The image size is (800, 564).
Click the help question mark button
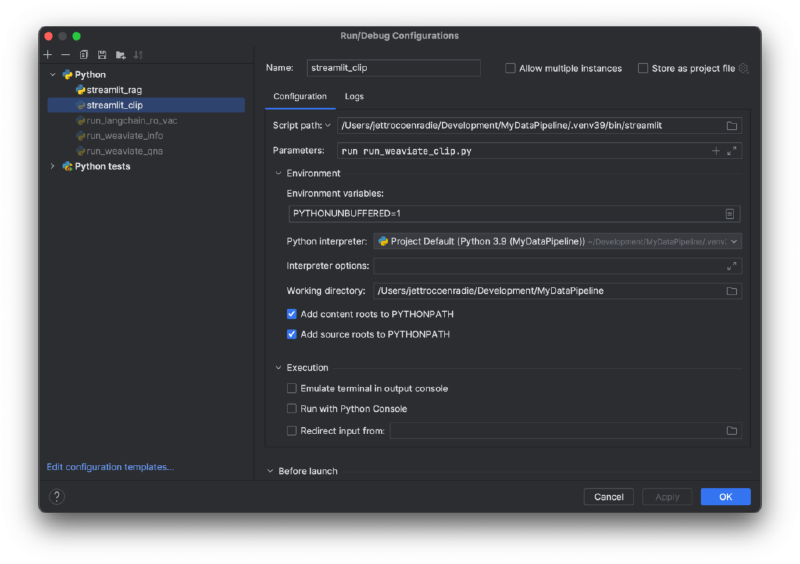pos(57,496)
